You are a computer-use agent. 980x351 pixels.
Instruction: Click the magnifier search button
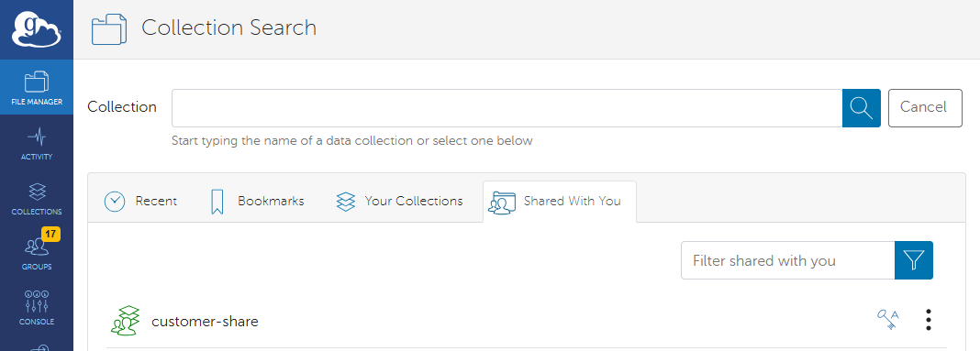pos(862,108)
